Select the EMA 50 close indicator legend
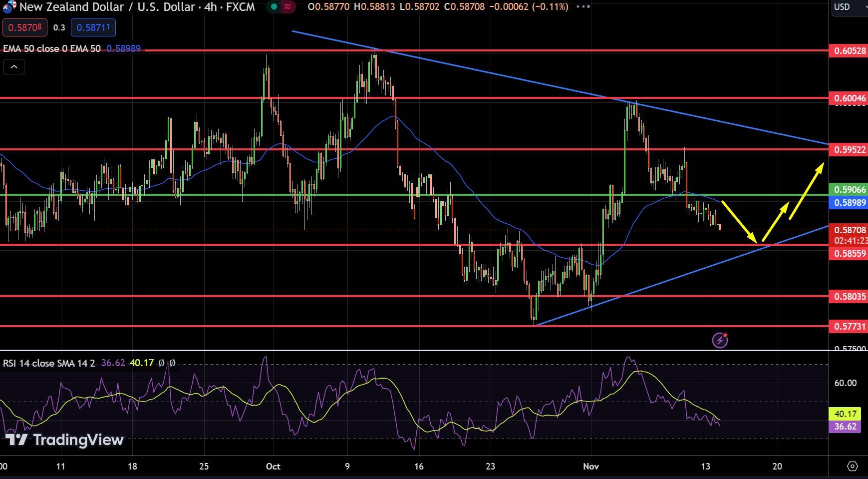868x479 pixels. point(52,48)
